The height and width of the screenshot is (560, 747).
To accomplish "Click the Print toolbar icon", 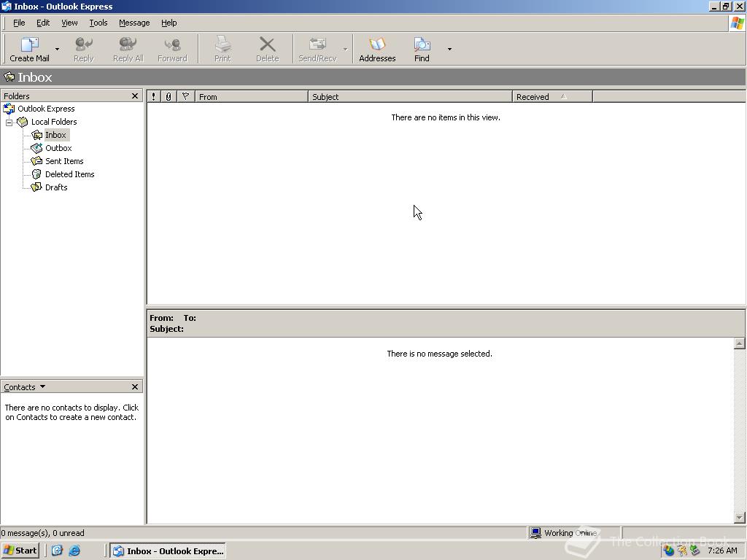I will (x=222, y=49).
